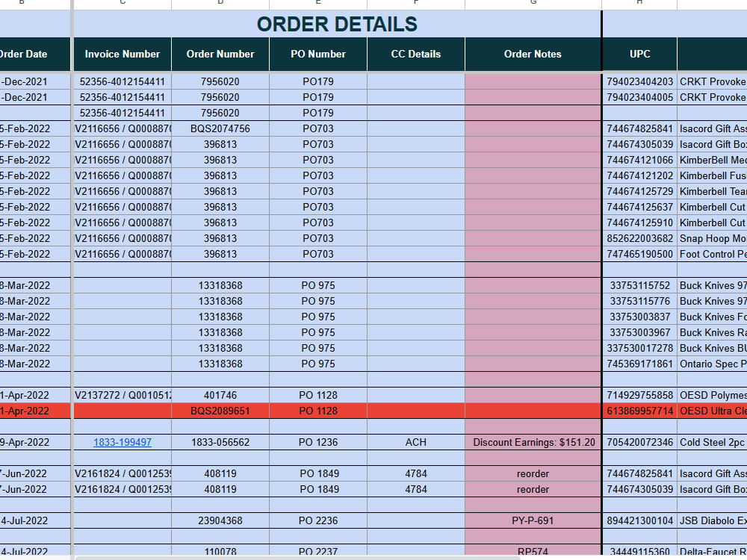Select the JSB Diabolo product cell
The height and width of the screenshot is (560, 747).
(712, 521)
